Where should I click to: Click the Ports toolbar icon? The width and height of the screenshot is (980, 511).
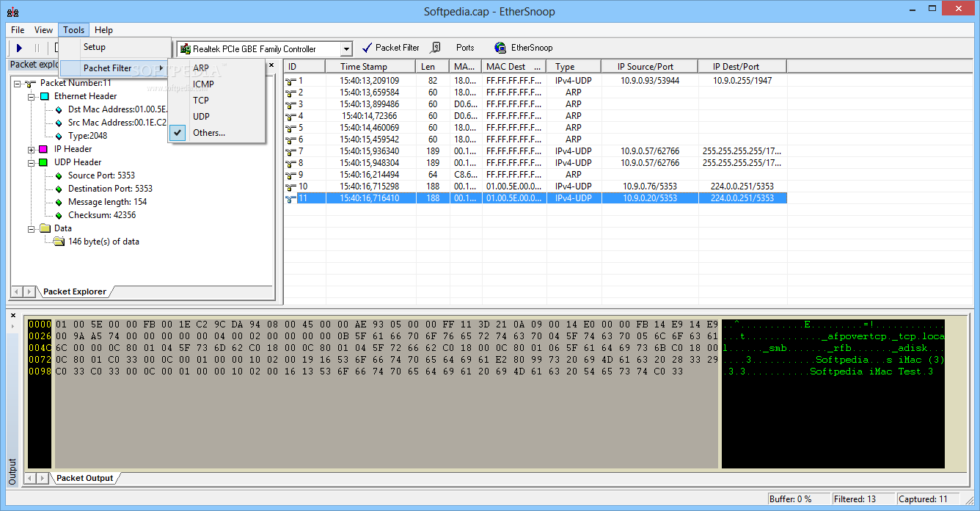click(x=436, y=48)
